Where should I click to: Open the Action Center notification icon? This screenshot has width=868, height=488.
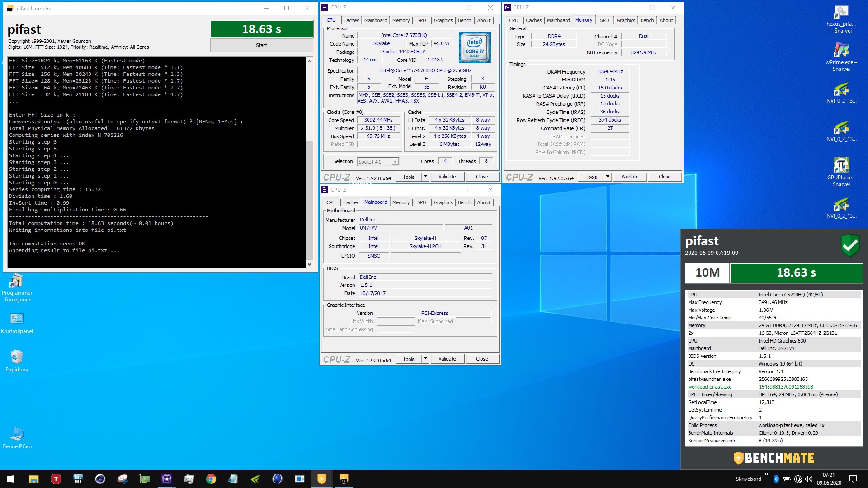point(853,479)
